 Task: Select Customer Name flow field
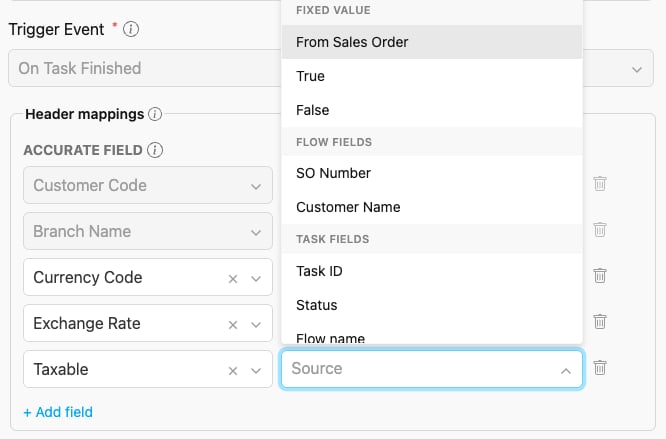(x=432, y=207)
